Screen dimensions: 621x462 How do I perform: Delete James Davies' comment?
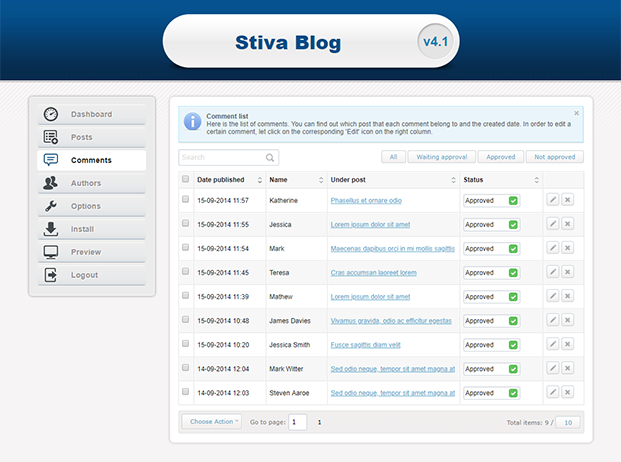coord(568,320)
